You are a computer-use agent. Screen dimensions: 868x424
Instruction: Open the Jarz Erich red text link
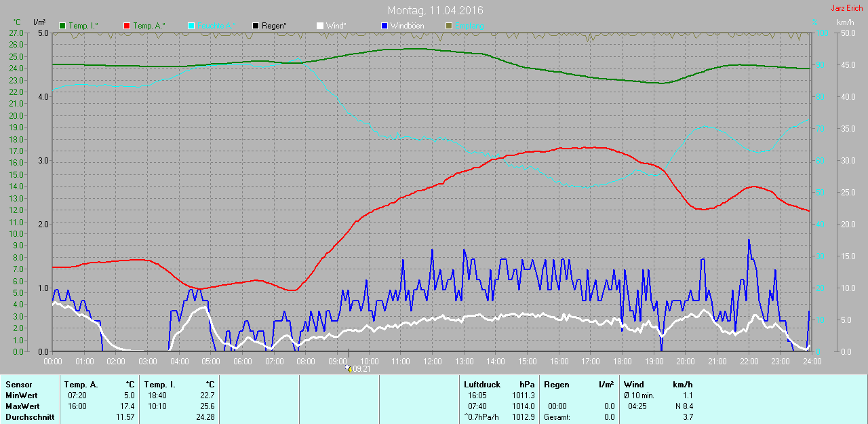point(846,8)
